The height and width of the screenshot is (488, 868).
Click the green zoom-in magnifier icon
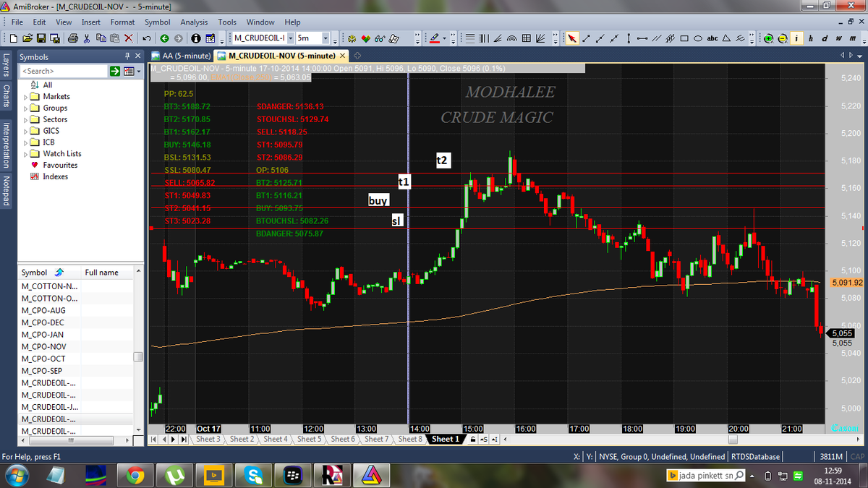769,38
